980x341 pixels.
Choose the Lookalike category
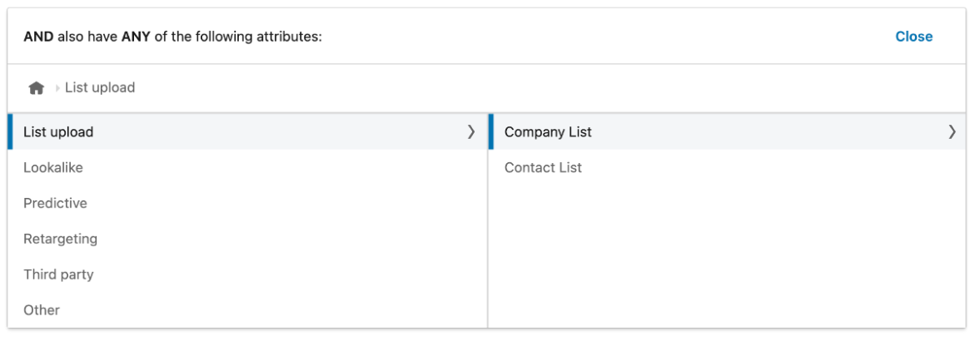point(53,168)
